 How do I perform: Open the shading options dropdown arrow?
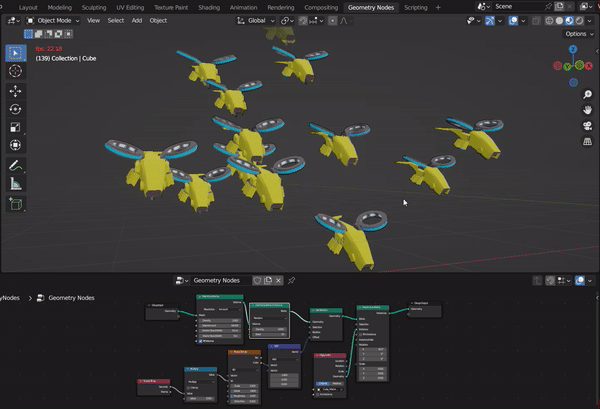[590, 21]
